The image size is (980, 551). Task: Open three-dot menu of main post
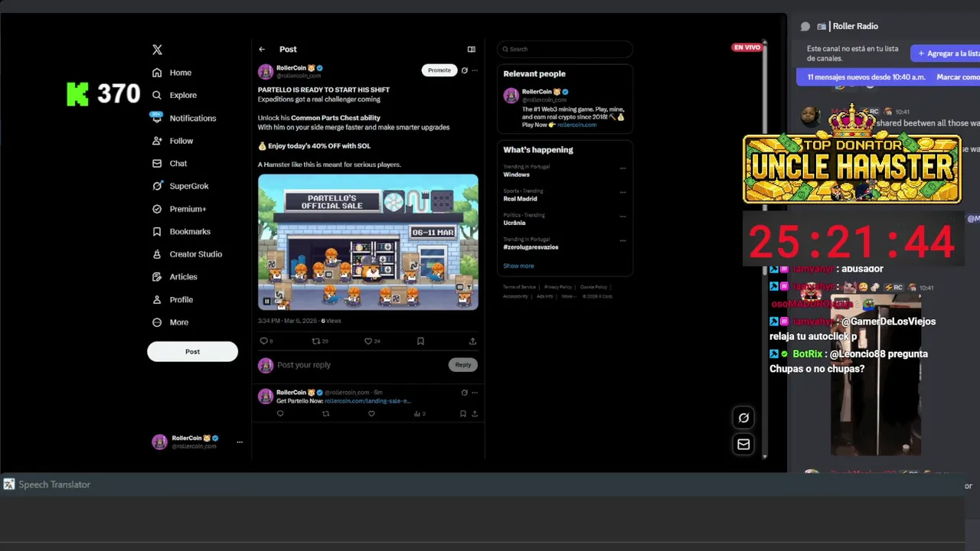pos(475,70)
